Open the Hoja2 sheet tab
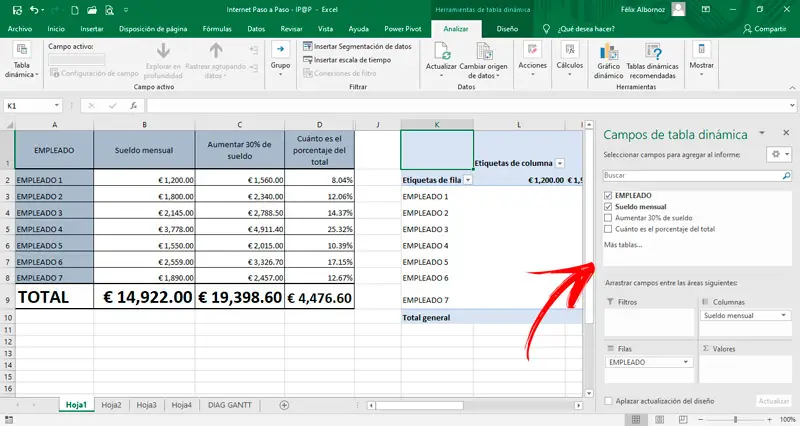This screenshot has height=426, width=800. pos(111,405)
